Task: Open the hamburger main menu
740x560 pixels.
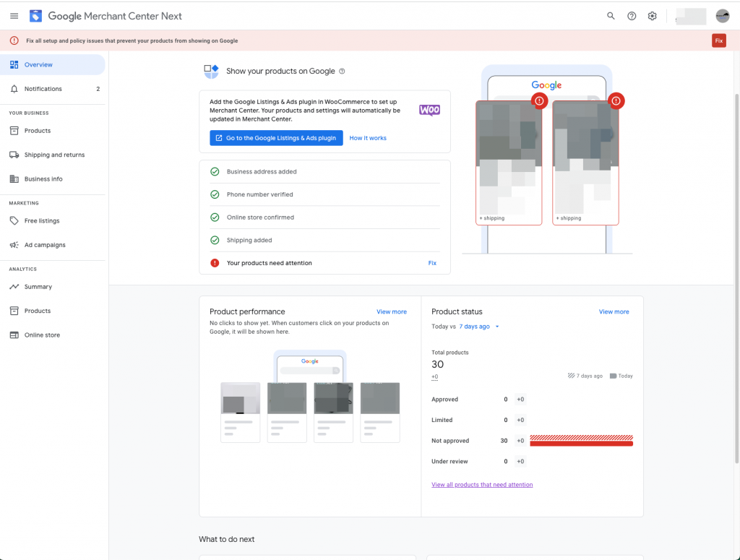Action: (14, 16)
